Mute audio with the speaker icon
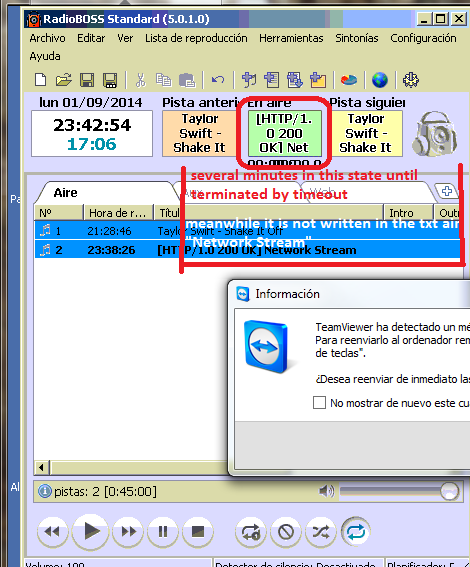This screenshot has width=470, height=567. pos(326,491)
